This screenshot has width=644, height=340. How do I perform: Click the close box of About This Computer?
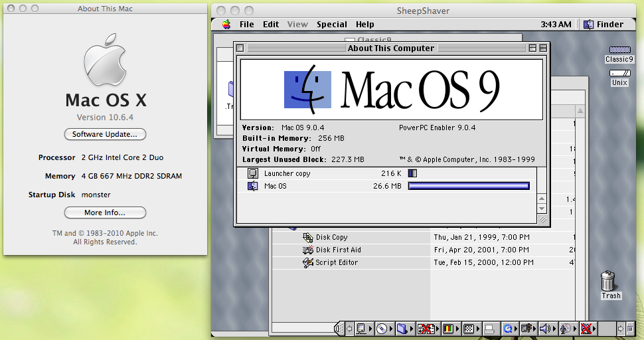click(240, 48)
